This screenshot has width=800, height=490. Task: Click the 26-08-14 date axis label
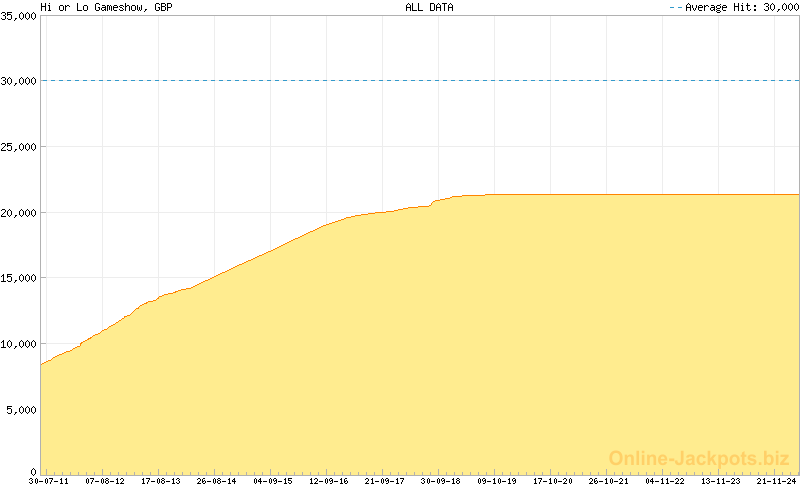click(x=217, y=481)
